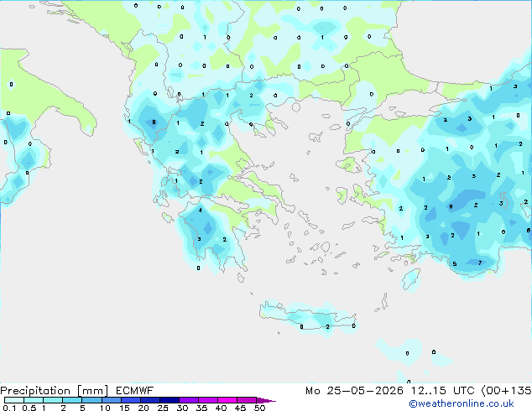Click the '50' legend scale label
This screenshot has width=532, height=411.
point(259,408)
